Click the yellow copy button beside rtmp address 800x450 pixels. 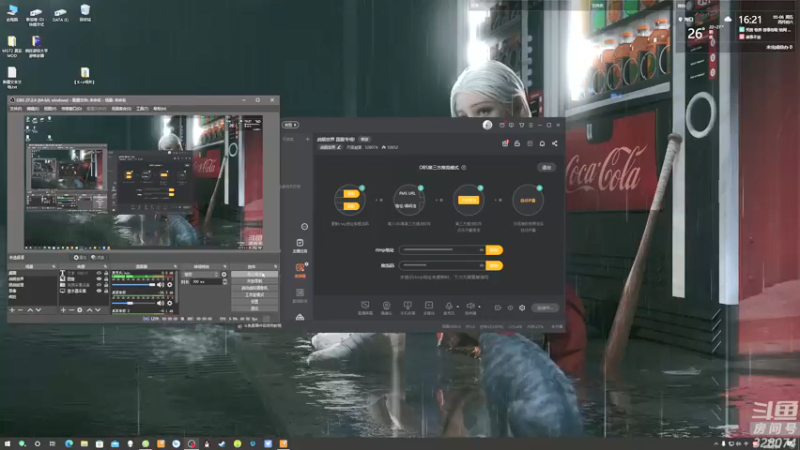tap(493, 250)
